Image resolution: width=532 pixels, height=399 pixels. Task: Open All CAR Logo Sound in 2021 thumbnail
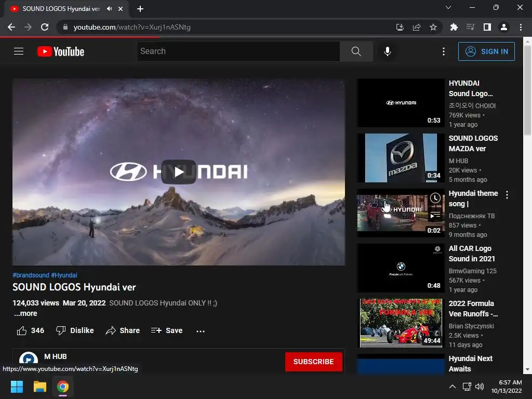coord(401,268)
